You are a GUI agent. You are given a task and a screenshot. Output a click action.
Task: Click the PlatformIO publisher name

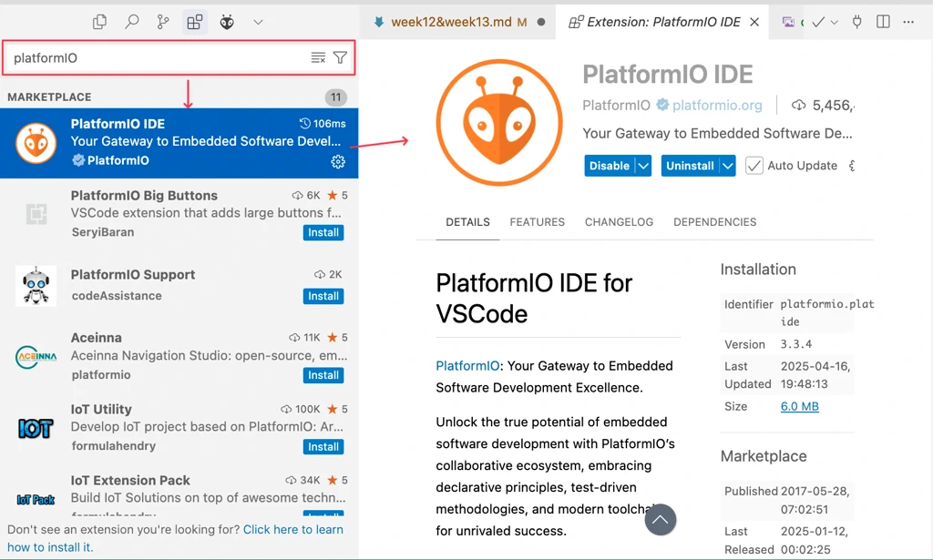tap(616, 106)
